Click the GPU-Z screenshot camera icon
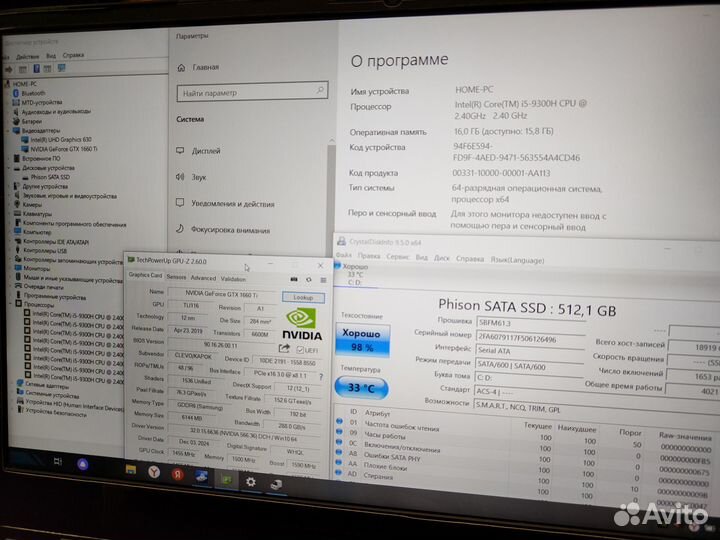The height and width of the screenshot is (540, 720). coord(293,278)
